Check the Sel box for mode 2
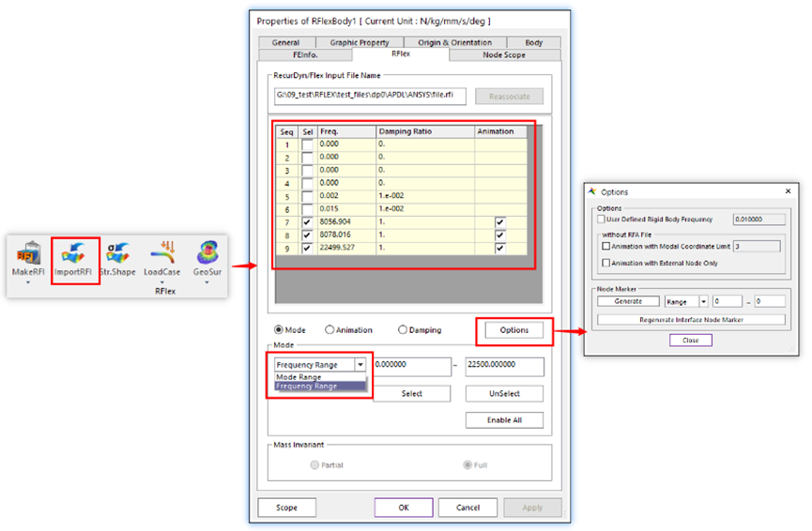The height and width of the screenshot is (531, 812). [x=308, y=158]
